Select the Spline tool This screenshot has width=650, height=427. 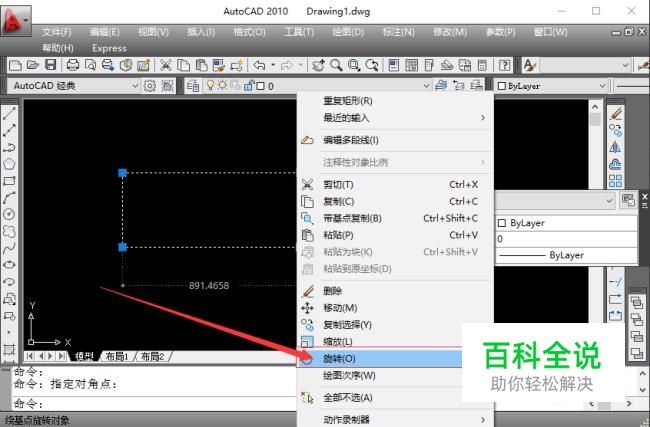(x=9, y=248)
